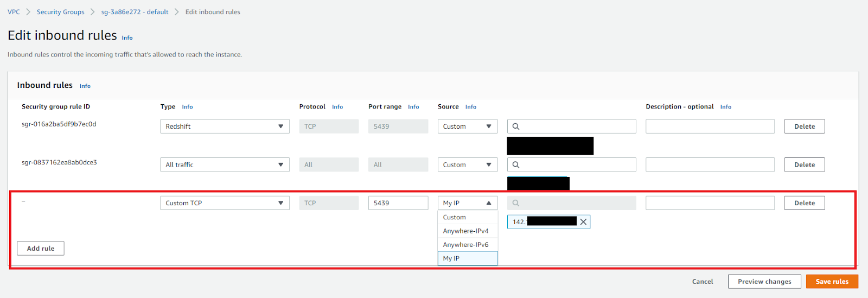Expand the Redshift type dropdown
This screenshot has height=298, width=868.
[x=225, y=126]
